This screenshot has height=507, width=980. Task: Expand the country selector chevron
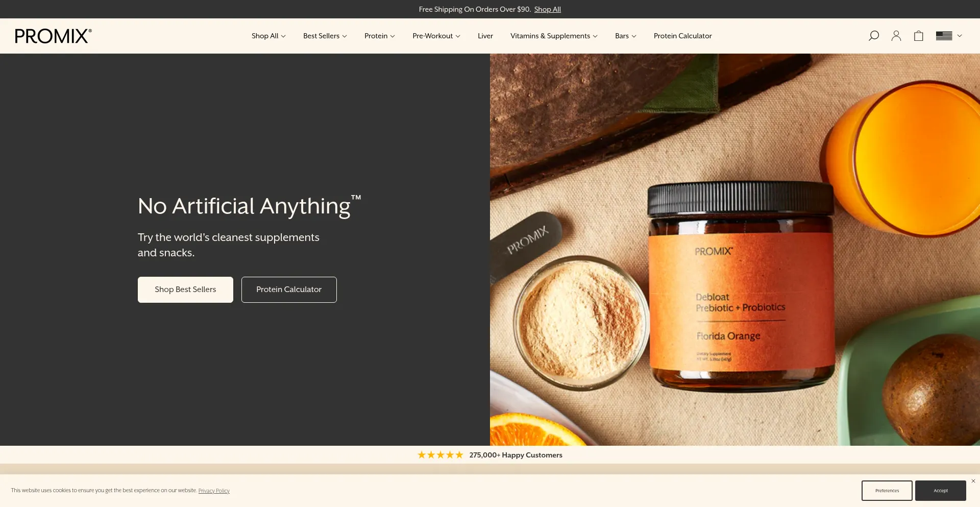[x=960, y=36]
